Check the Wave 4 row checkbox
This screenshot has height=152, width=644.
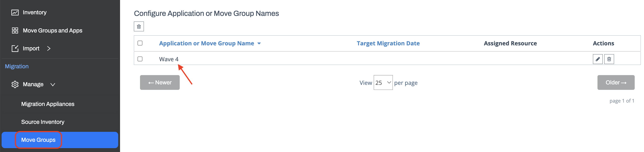[x=140, y=59]
